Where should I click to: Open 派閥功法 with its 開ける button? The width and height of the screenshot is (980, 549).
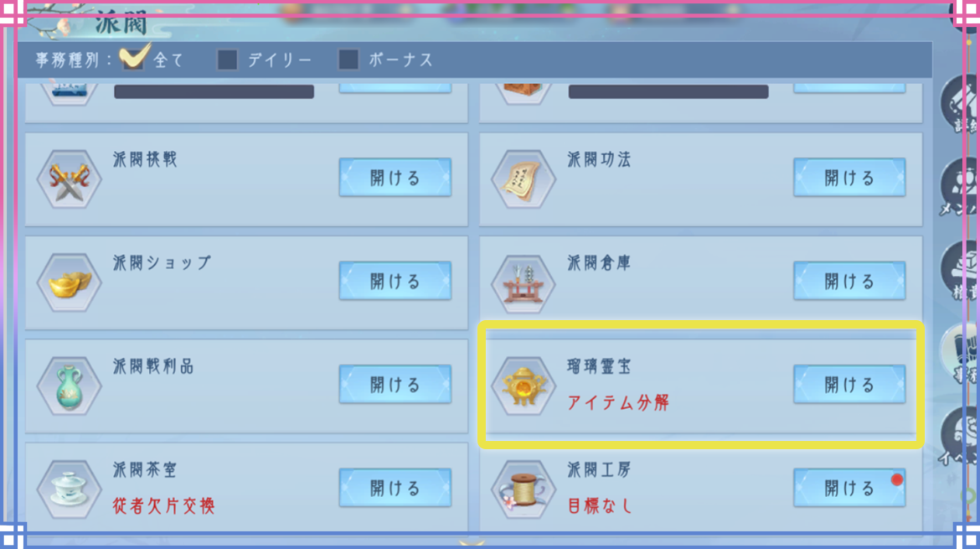pyautogui.click(x=849, y=178)
